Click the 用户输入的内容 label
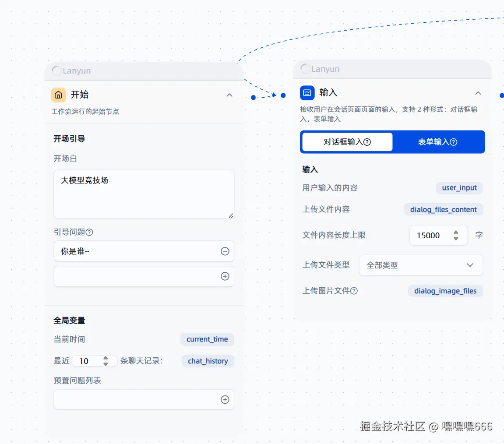This screenshot has height=444, width=504. tap(330, 188)
